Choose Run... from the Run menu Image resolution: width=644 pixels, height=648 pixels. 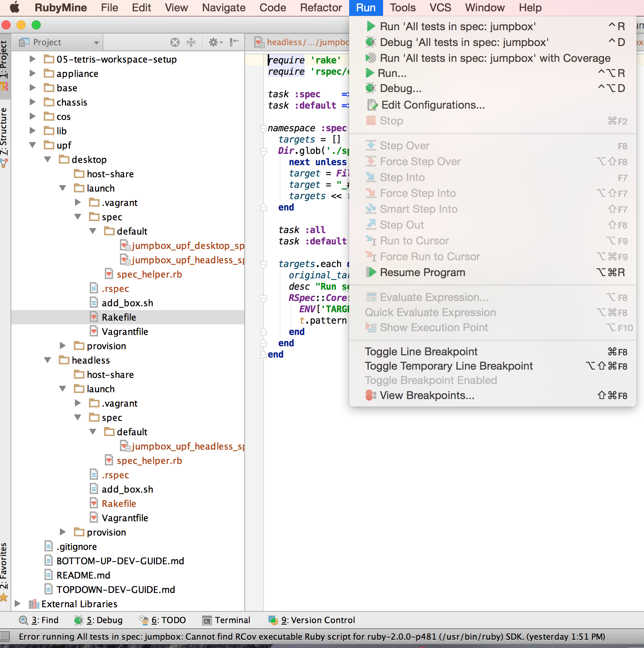[x=493, y=73]
